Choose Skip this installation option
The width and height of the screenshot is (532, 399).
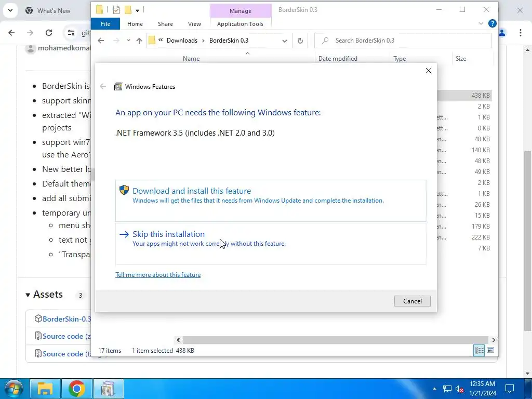[x=270, y=244]
